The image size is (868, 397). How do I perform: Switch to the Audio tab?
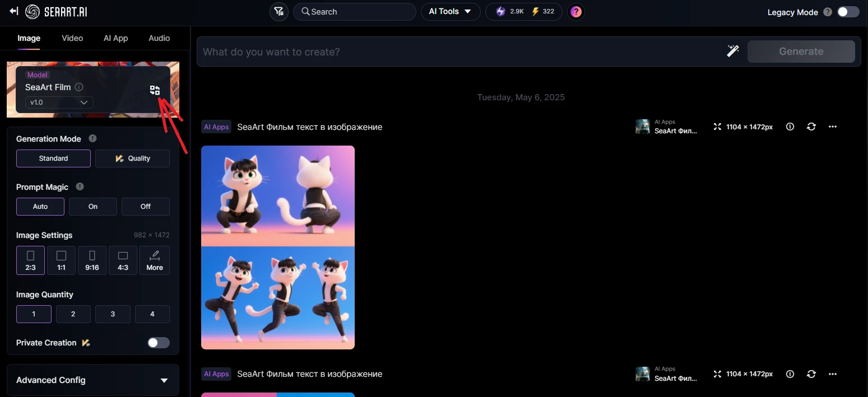click(x=159, y=38)
